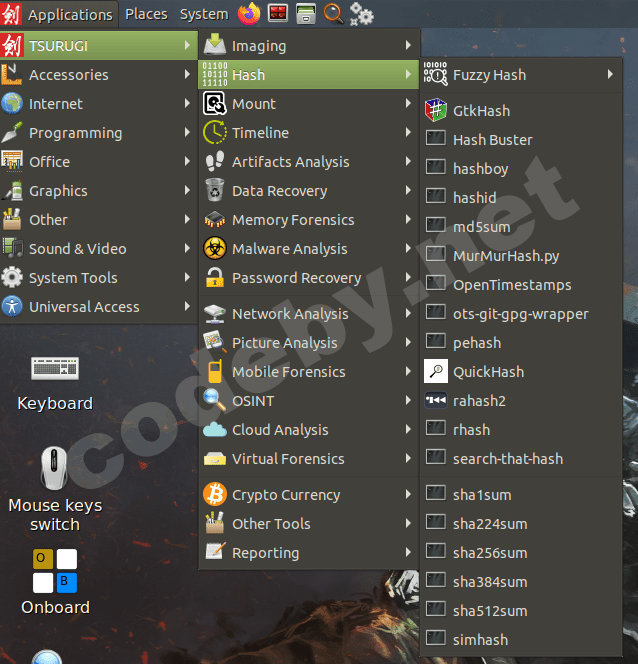
Task: Expand the Virtual Forensics submenu arrow
Action: click(x=408, y=458)
